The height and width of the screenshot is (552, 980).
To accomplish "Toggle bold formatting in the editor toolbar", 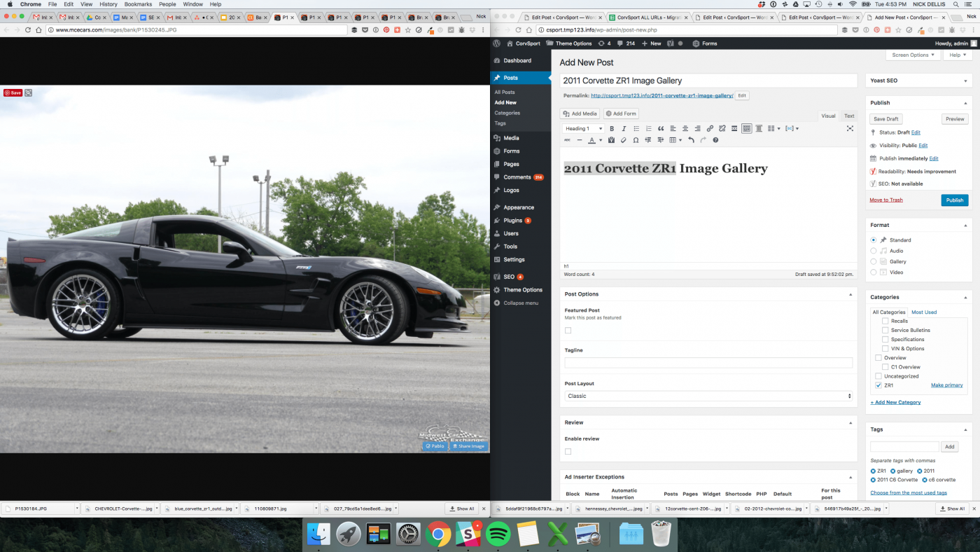I will [x=612, y=129].
